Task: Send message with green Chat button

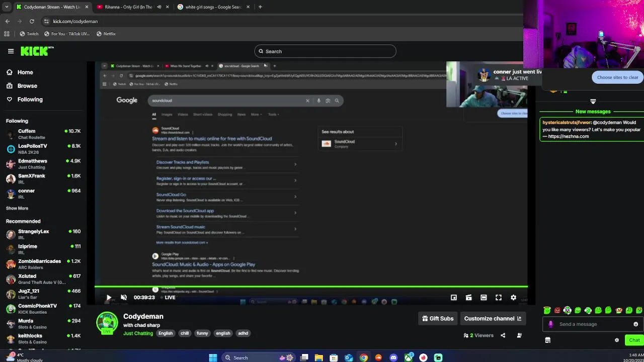Action: pyautogui.click(x=634, y=340)
